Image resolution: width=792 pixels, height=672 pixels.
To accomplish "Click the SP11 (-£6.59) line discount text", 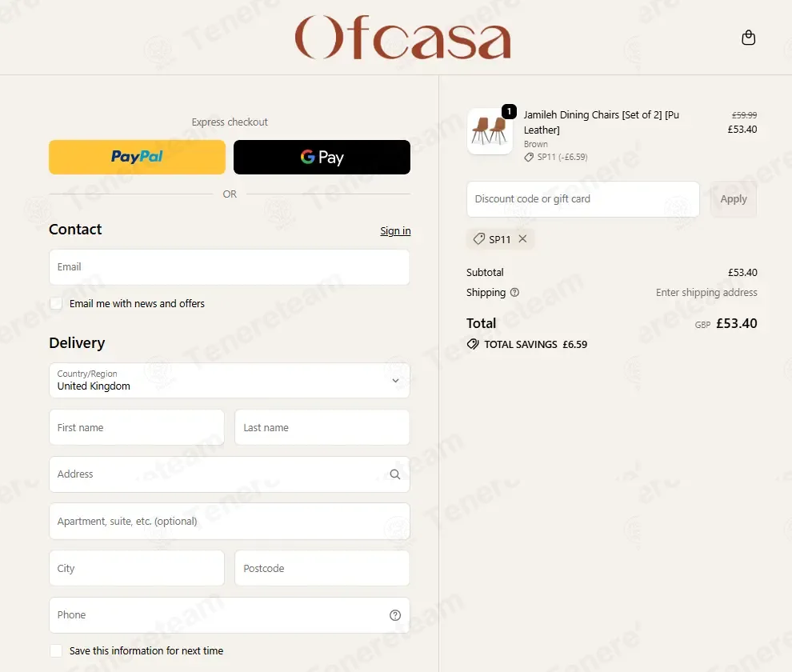I will tap(562, 157).
